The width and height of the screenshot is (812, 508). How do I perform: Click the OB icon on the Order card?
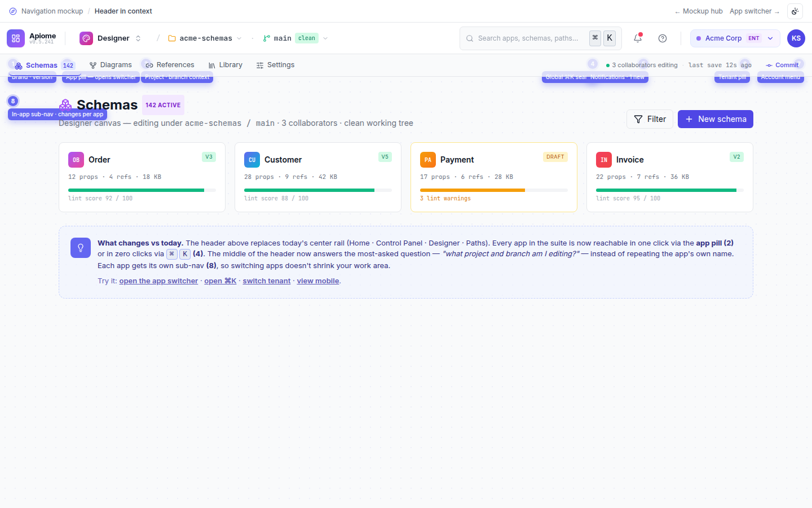76,160
